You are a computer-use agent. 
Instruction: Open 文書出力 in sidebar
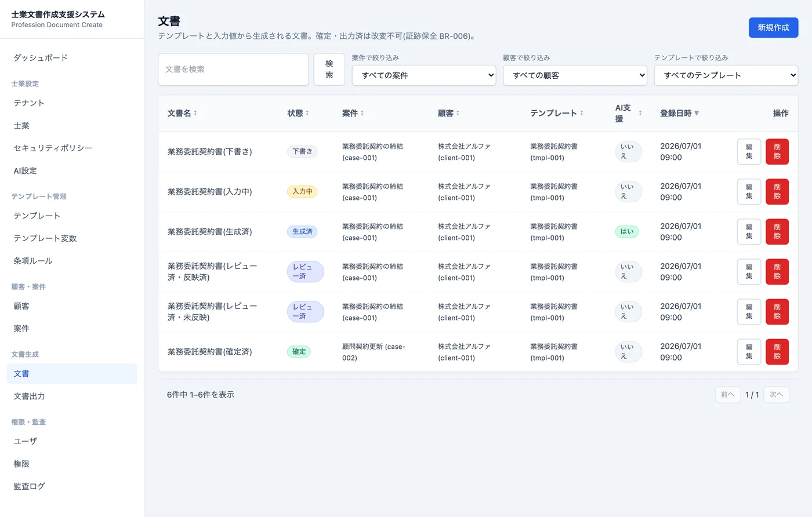coord(72,396)
